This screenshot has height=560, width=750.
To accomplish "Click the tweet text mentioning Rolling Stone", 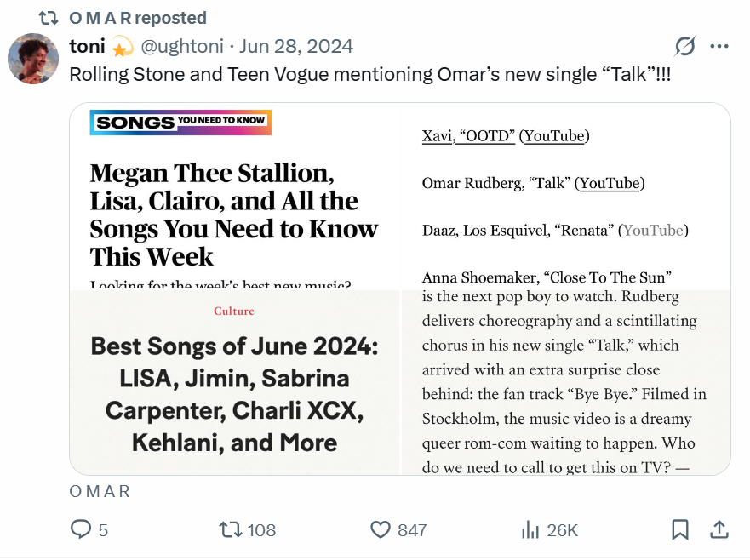I will point(369,74).
